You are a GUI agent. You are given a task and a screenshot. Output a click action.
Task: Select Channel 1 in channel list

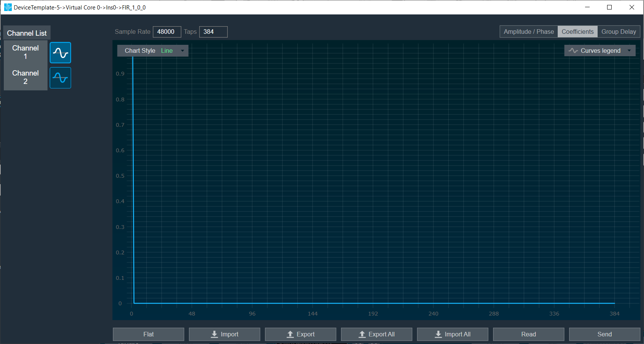pyautogui.click(x=25, y=52)
